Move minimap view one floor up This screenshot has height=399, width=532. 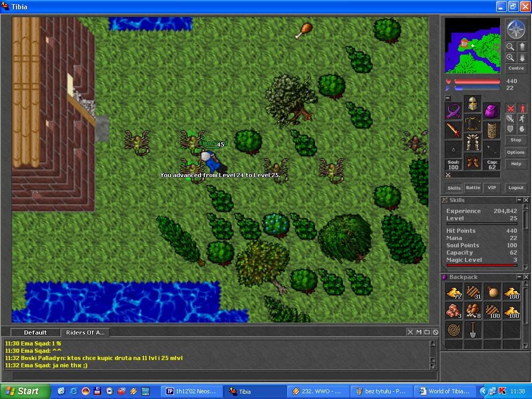pos(522,46)
